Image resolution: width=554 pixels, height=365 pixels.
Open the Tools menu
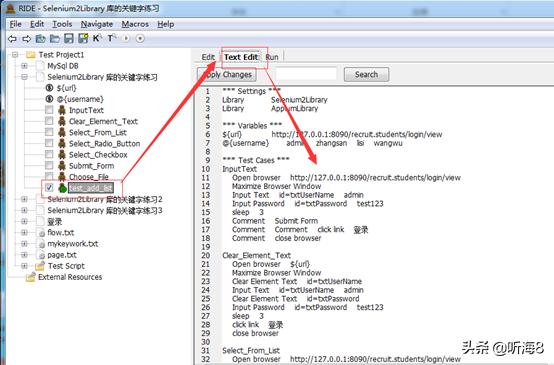(x=62, y=24)
